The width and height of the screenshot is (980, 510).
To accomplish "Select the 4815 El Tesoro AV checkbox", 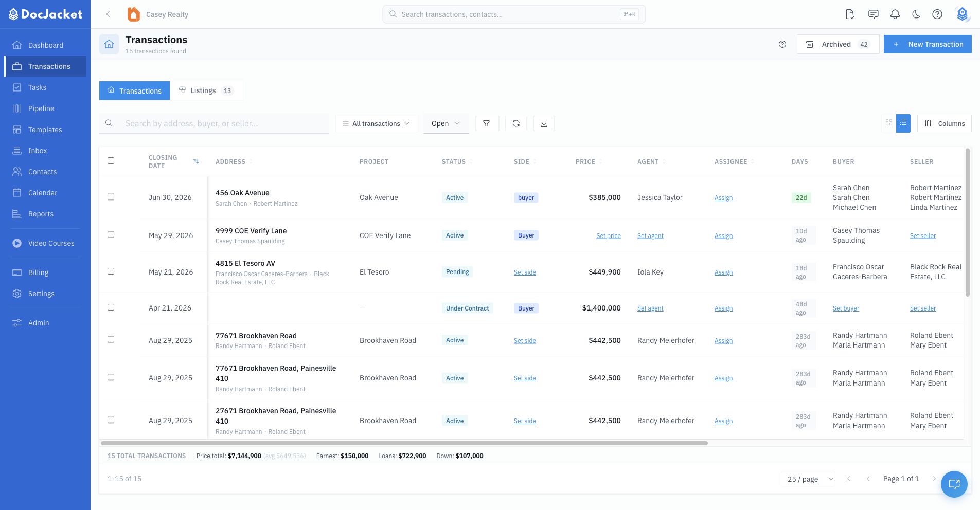I will tap(111, 271).
